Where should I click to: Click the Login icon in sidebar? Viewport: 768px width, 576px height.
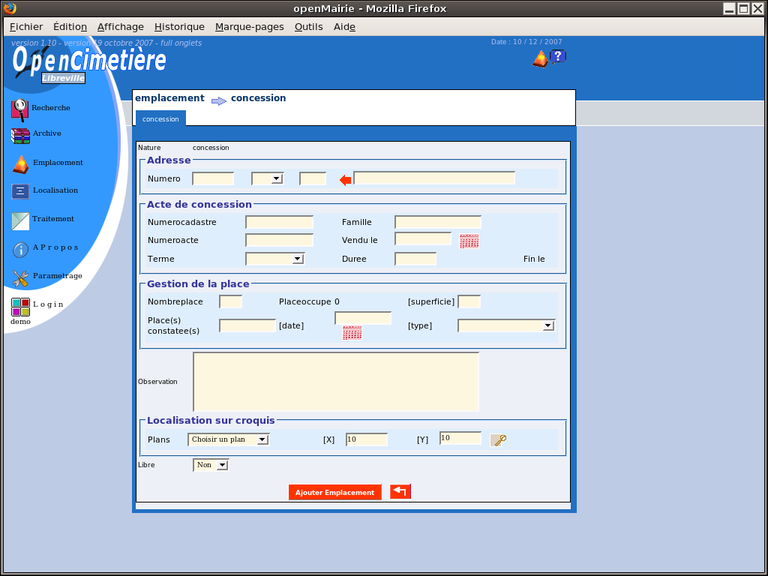20,306
